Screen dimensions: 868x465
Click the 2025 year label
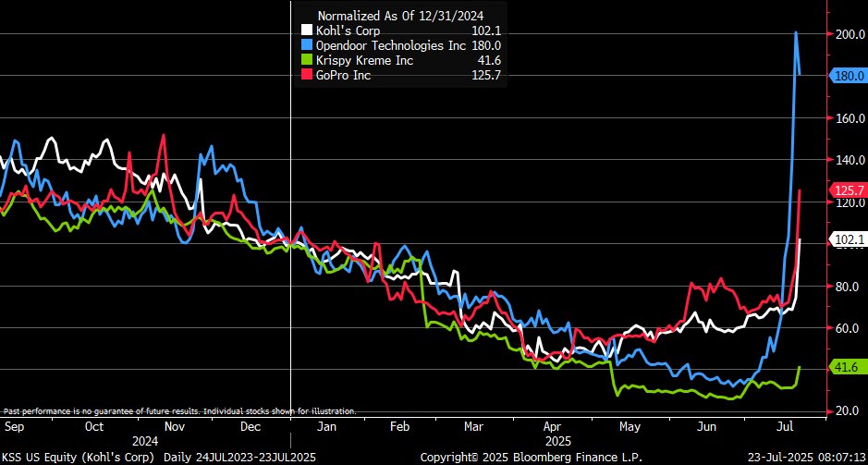pos(558,442)
